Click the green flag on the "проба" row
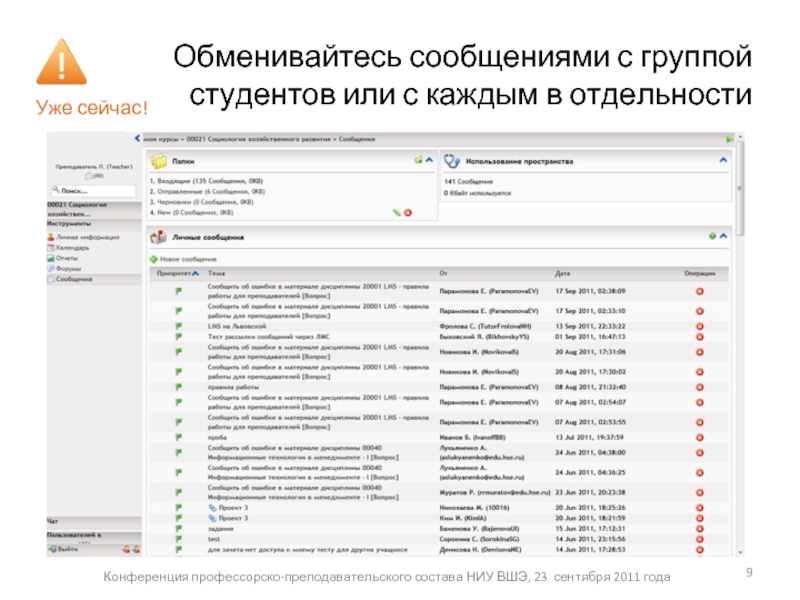 click(x=179, y=437)
